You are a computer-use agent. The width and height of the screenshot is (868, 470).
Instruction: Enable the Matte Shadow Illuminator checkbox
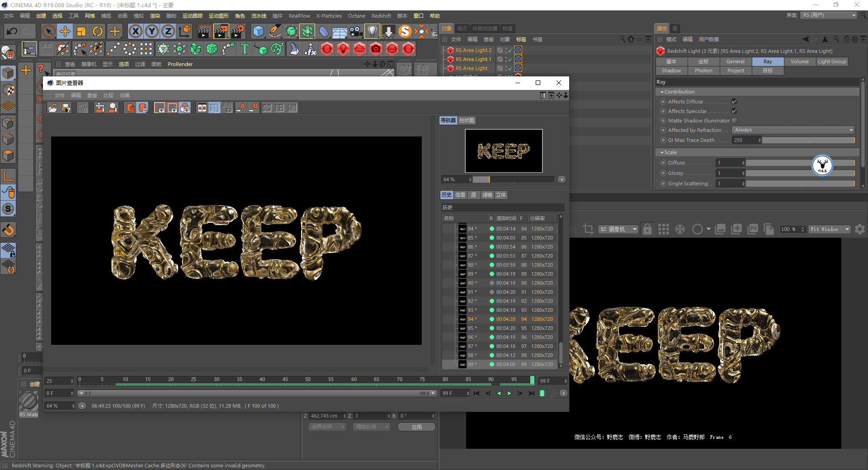click(734, 121)
